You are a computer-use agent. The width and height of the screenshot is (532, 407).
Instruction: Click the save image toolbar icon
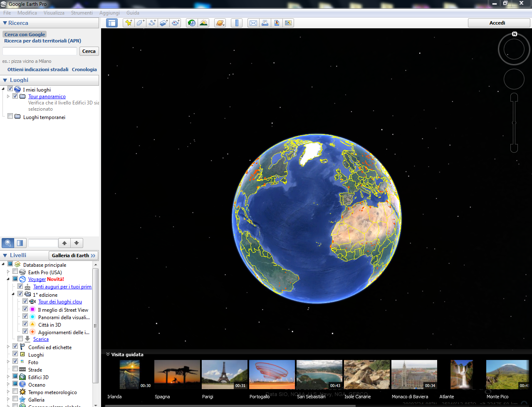point(276,23)
